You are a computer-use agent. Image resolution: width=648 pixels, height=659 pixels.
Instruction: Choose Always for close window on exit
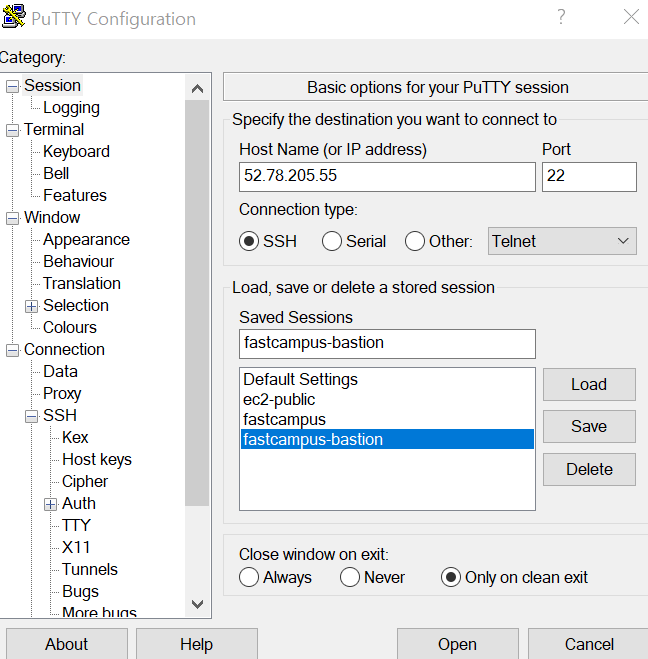pos(249,577)
